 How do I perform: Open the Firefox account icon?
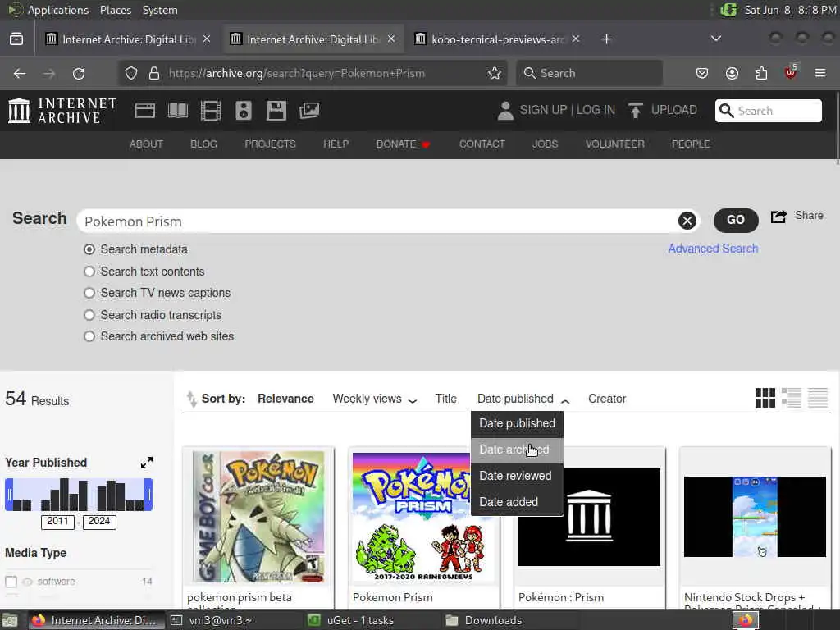point(732,73)
